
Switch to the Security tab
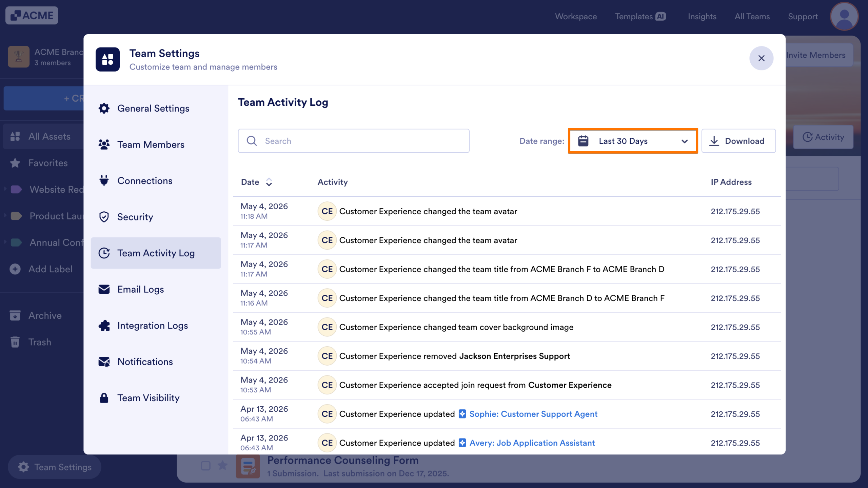coord(156,217)
